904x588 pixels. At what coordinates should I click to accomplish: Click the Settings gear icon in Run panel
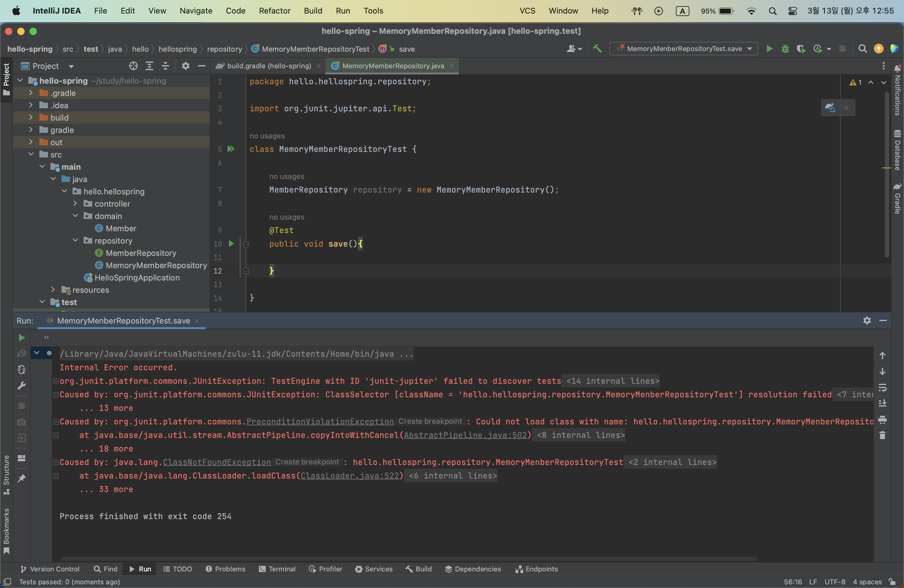click(868, 320)
